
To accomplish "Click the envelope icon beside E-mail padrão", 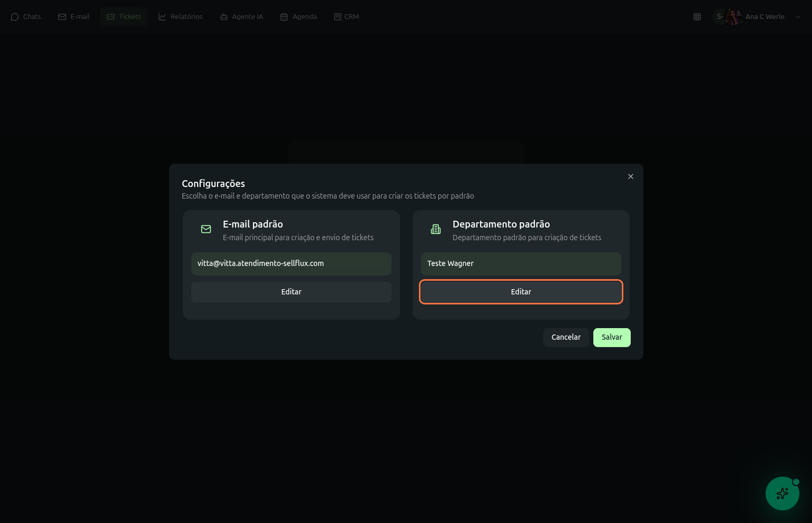I will [206, 229].
